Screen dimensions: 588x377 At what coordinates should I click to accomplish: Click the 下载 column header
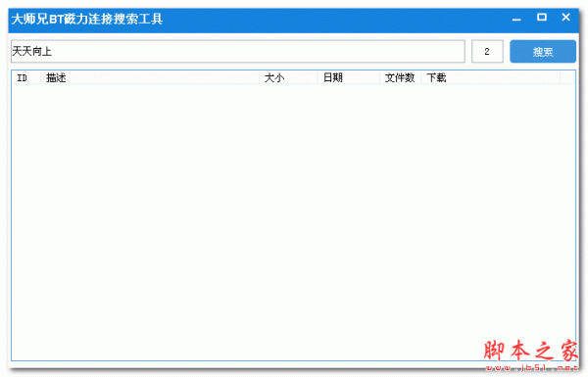click(491, 77)
